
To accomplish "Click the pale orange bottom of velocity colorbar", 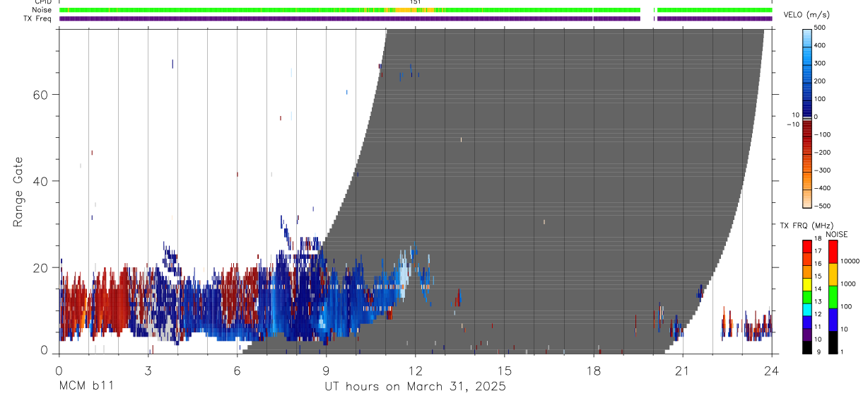I will click(807, 200).
